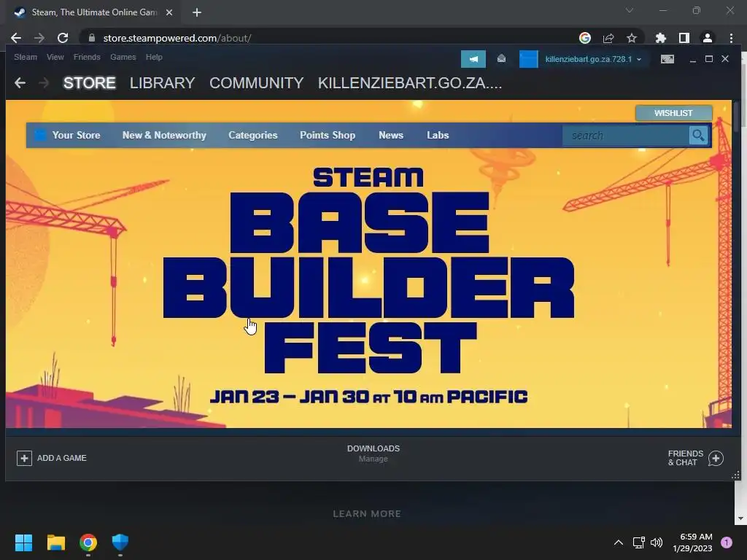Click the Steam client back arrow
The height and width of the screenshot is (560, 747).
click(20, 83)
